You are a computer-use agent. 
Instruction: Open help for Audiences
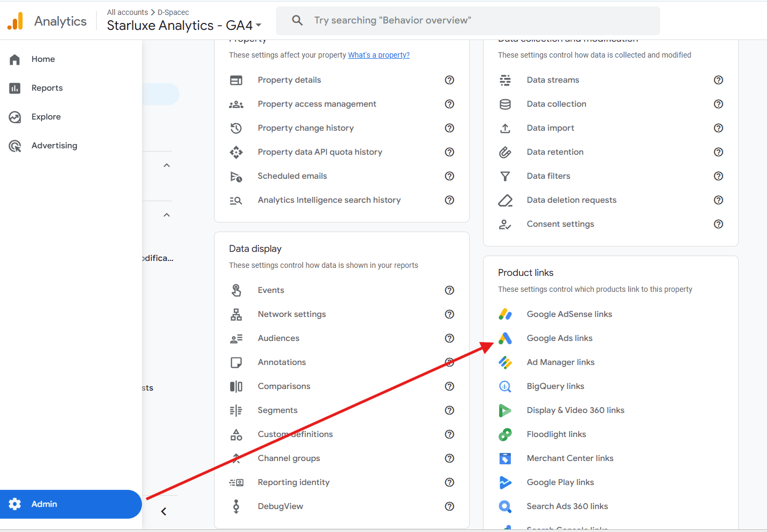point(449,338)
